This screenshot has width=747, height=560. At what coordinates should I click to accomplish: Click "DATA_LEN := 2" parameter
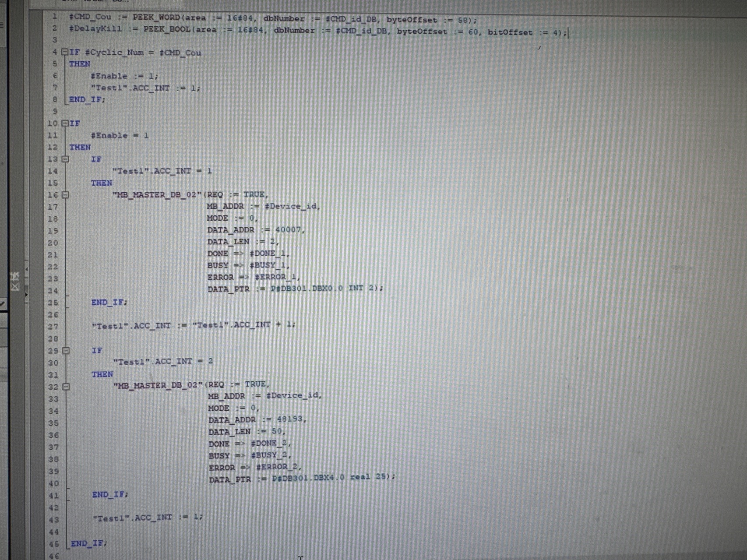[243, 242]
